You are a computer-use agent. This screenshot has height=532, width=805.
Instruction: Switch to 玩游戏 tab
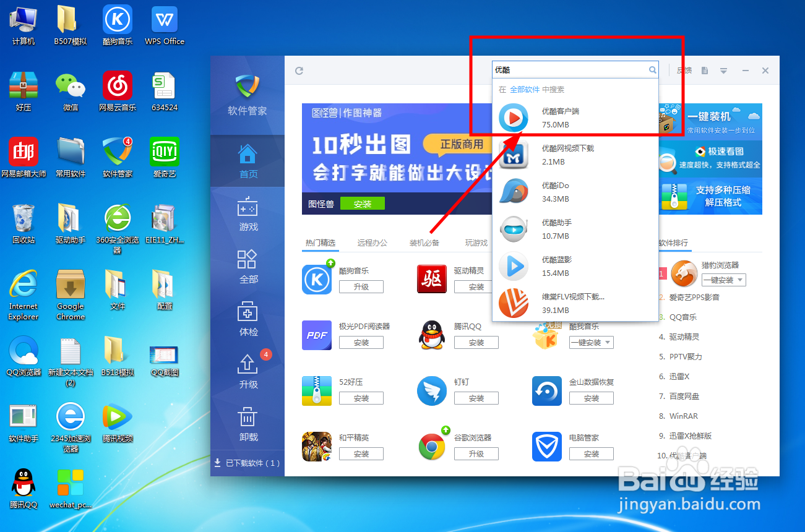pos(476,243)
